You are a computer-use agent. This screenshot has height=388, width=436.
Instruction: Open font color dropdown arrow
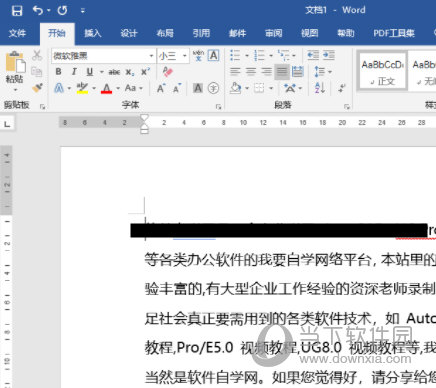pos(118,88)
